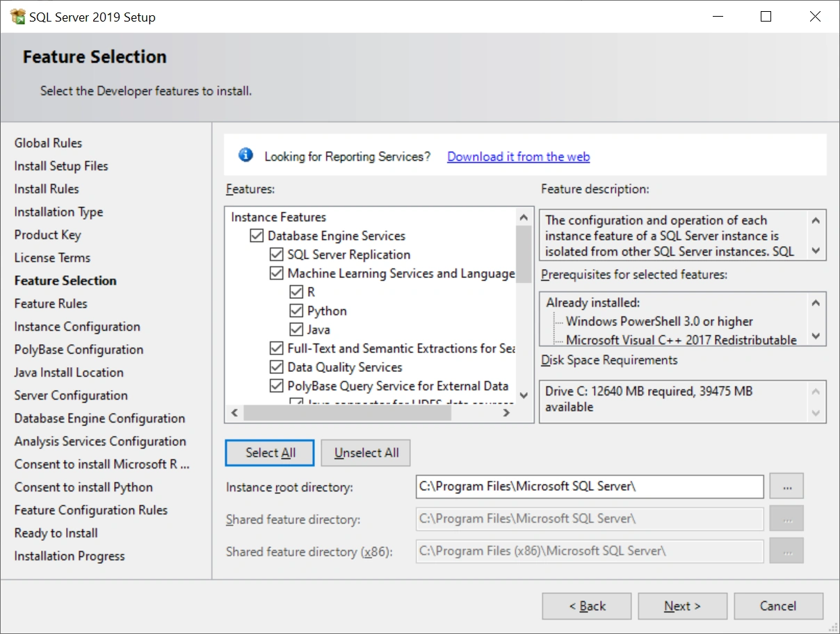Click the up arrow of the Features list scrollbar
The image size is (840, 634).
[x=524, y=217]
